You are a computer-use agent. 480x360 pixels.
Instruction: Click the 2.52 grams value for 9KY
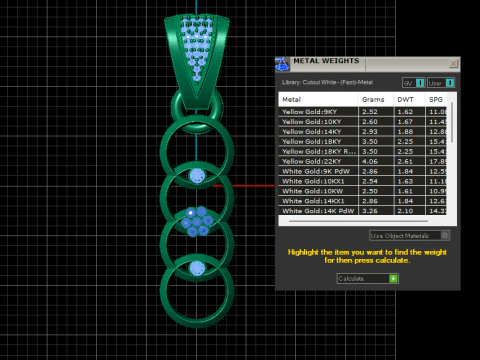pyautogui.click(x=370, y=112)
